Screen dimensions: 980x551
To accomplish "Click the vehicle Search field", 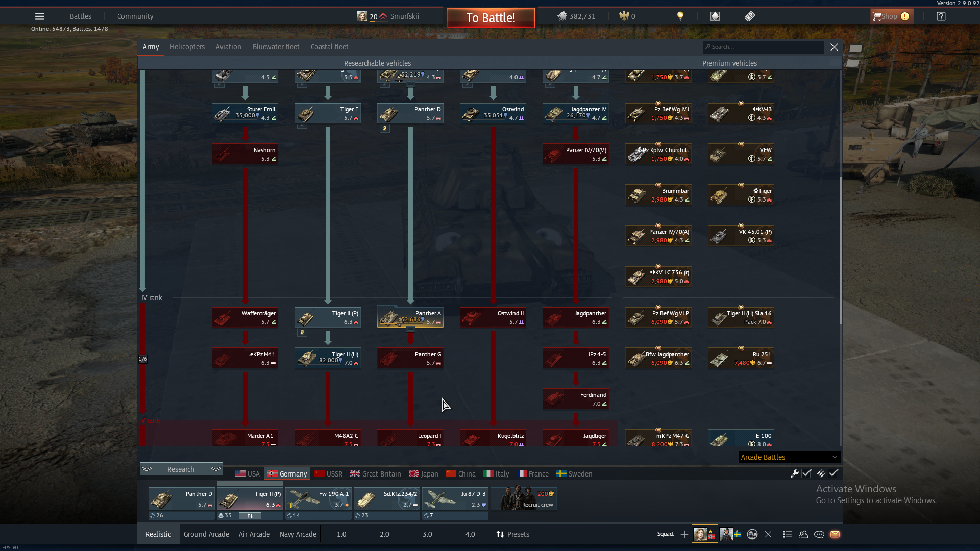I will [764, 47].
